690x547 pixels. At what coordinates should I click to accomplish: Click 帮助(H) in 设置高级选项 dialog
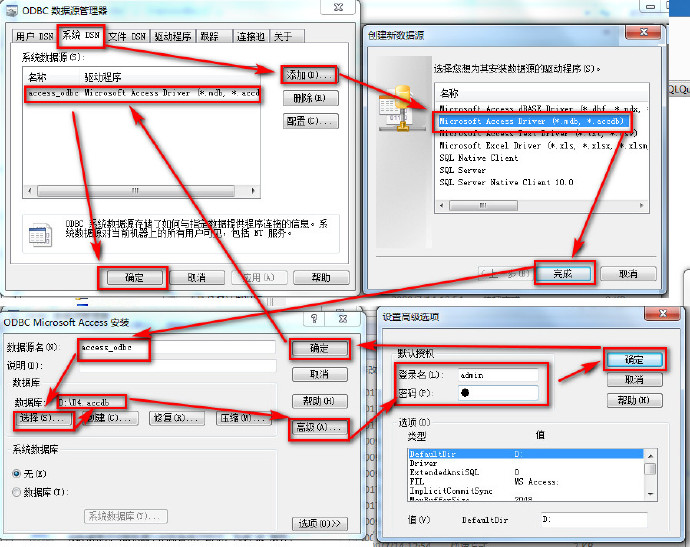635,400
